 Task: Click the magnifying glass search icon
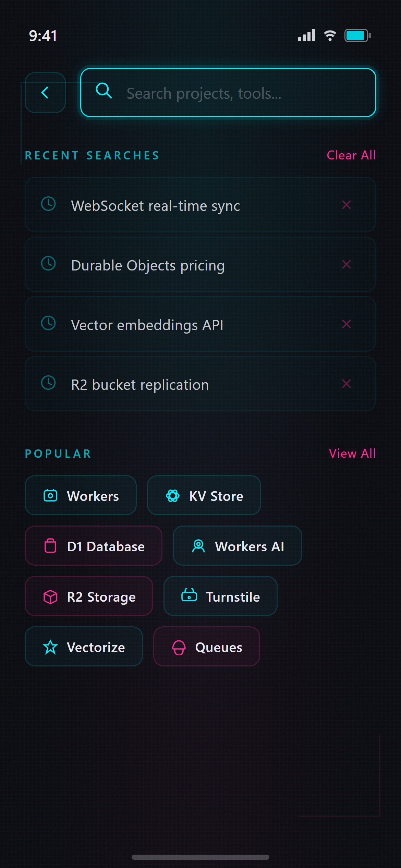(x=104, y=91)
